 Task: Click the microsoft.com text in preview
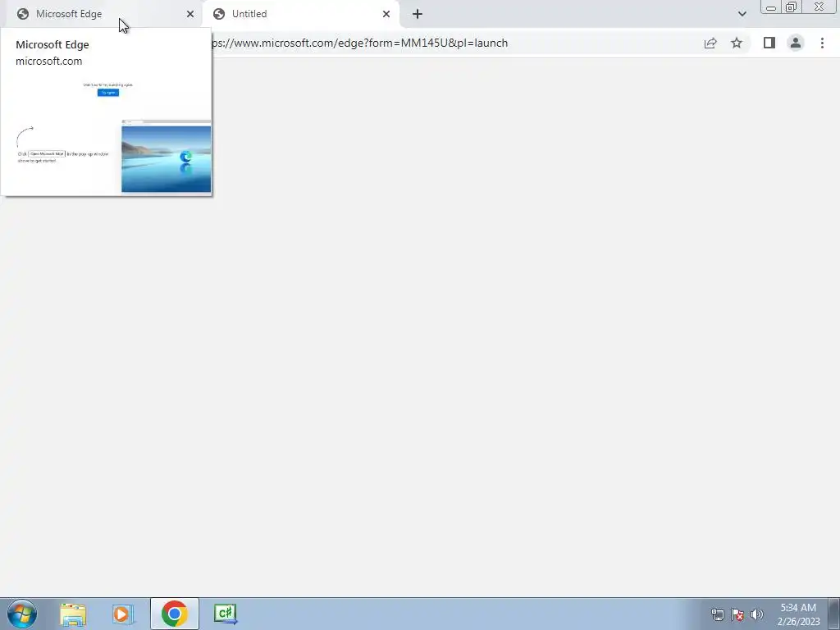click(x=48, y=61)
